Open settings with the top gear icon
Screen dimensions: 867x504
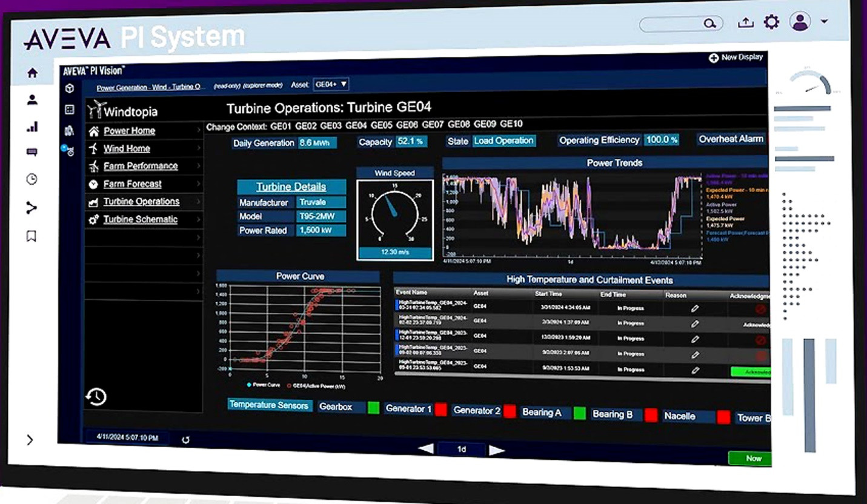point(771,22)
